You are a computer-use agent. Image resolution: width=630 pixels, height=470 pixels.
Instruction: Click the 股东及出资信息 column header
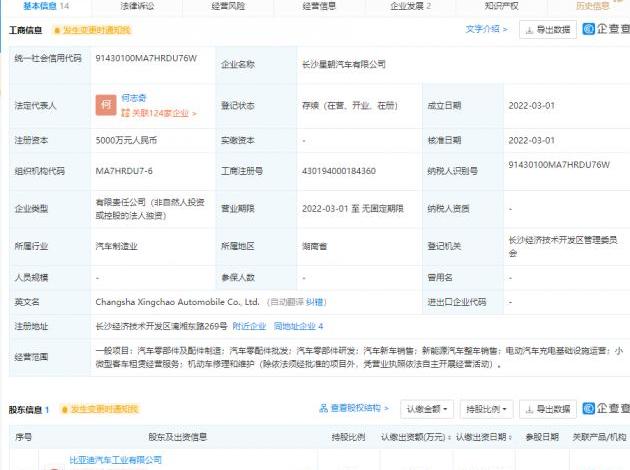tap(178, 437)
